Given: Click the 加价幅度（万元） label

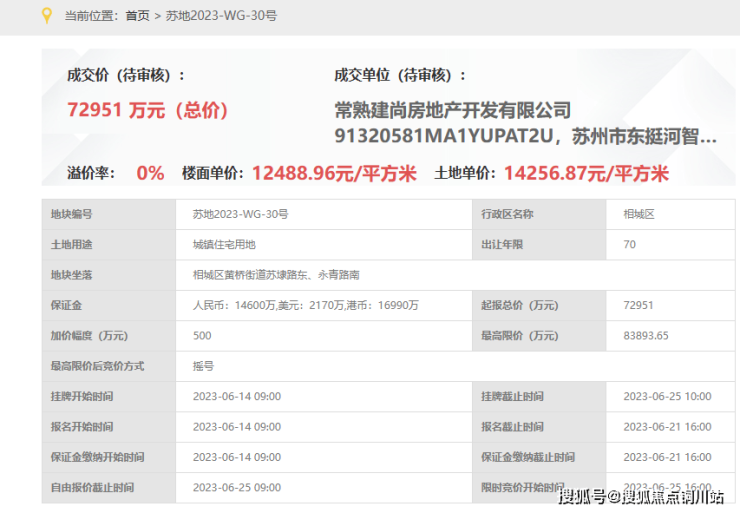Looking at the screenshot, I should [89, 336].
